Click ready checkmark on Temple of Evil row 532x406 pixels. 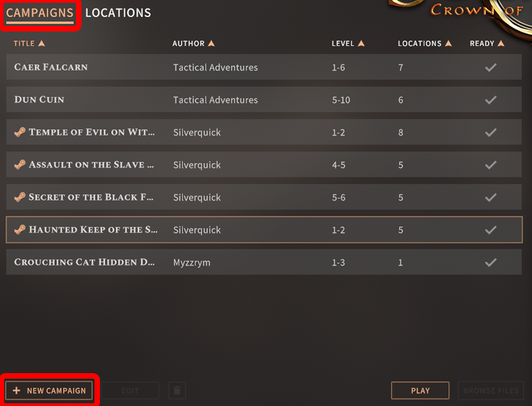point(491,132)
